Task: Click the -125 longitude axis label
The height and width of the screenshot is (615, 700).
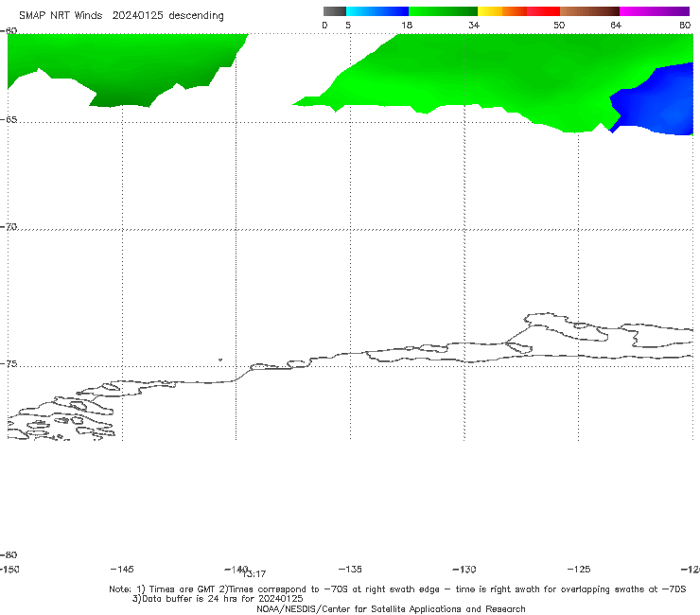Action: (x=579, y=570)
